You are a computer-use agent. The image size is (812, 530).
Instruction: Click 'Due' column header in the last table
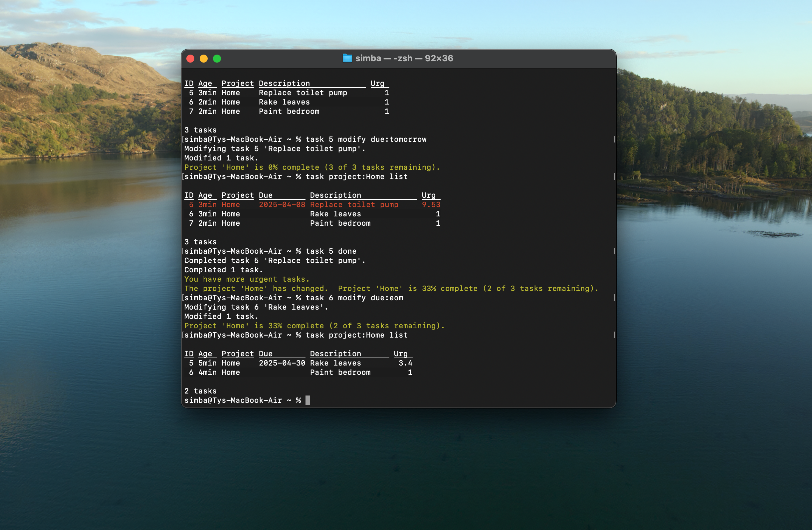pyautogui.click(x=266, y=354)
